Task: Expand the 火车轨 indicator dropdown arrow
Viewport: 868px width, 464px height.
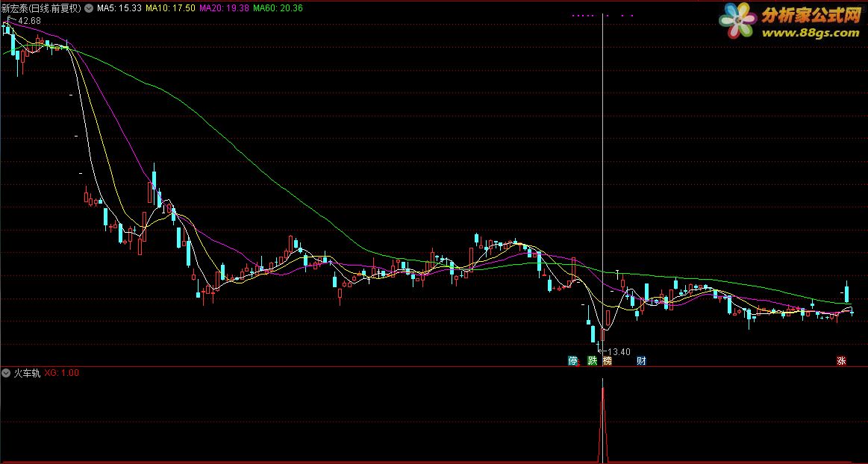Action: click(x=7, y=373)
